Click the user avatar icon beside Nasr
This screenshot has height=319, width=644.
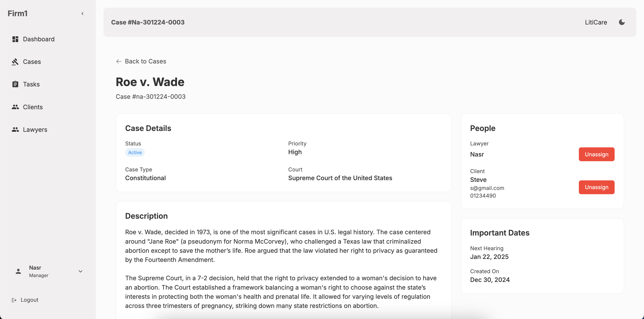[x=18, y=271]
